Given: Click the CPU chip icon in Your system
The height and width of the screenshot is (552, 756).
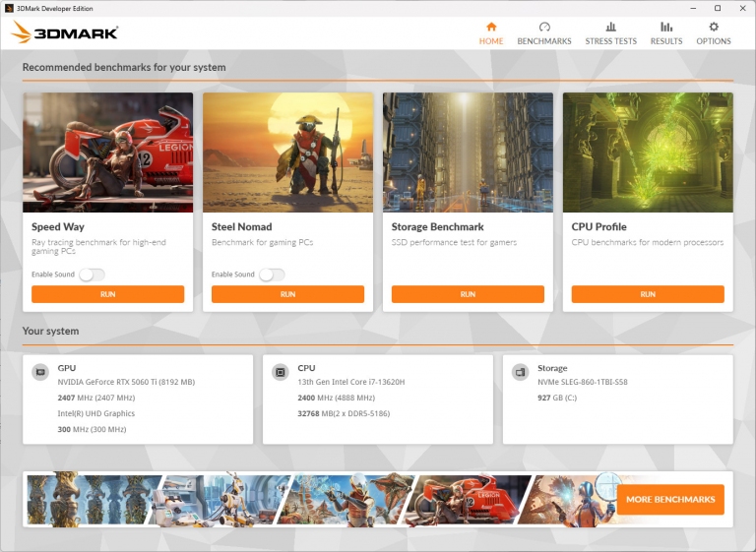Looking at the screenshot, I should 281,372.
